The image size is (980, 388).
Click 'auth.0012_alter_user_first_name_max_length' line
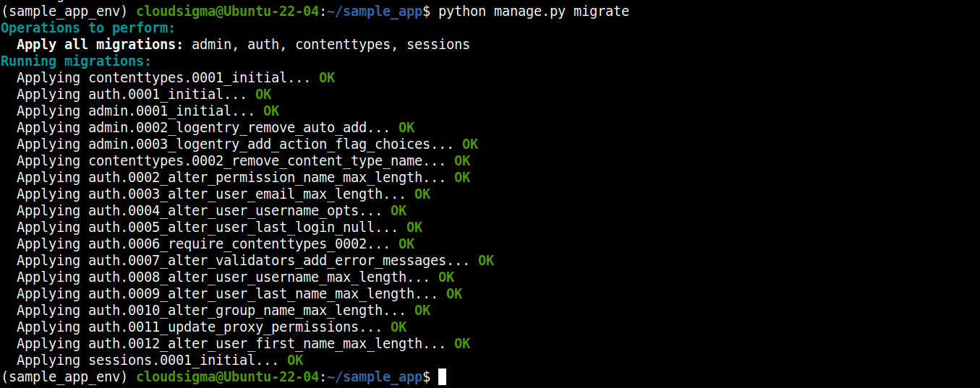[x=243, y=344]
